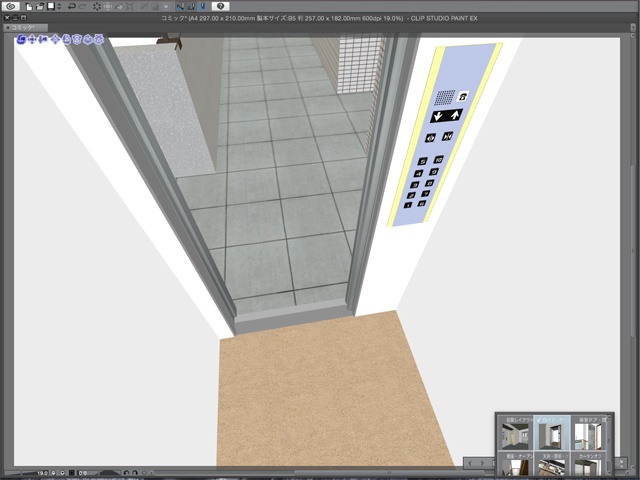
Task: Click the canvas rotation slider in status bar
Action: (x=109, y=473)
